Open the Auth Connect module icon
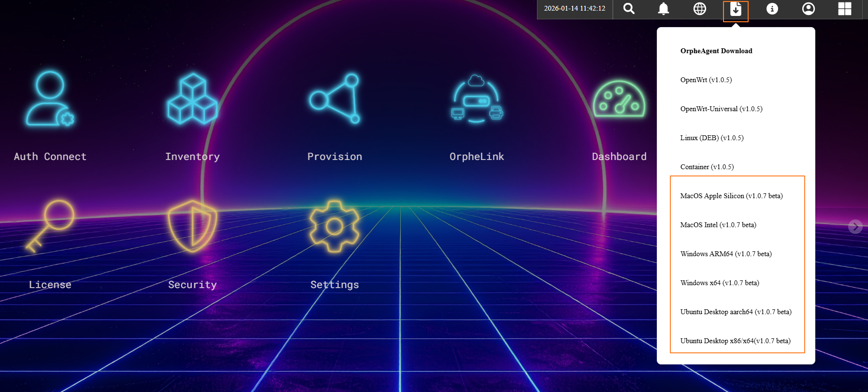Viewport: 868px width, 392px height. point(50,100)
